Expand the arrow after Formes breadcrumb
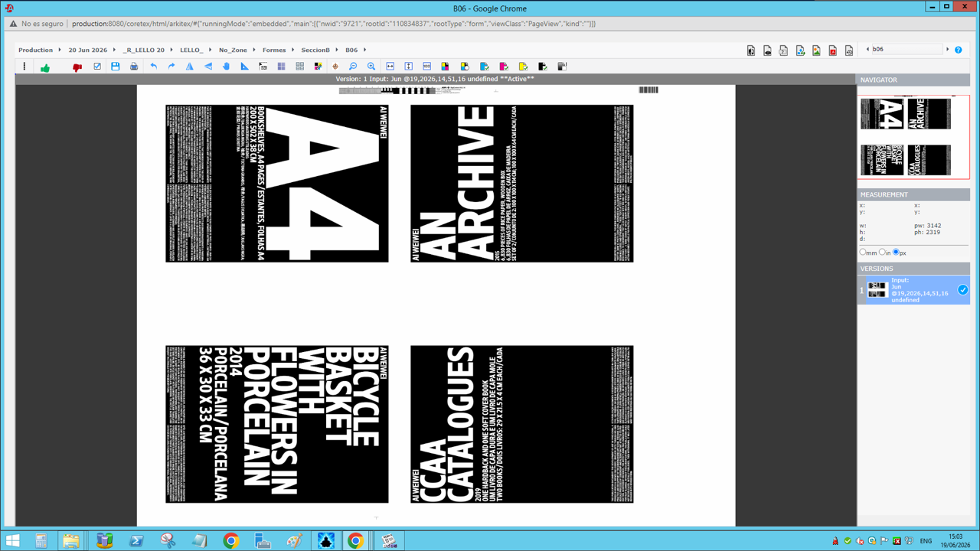This screenshot has height=551, width=980. coord(293,51)
